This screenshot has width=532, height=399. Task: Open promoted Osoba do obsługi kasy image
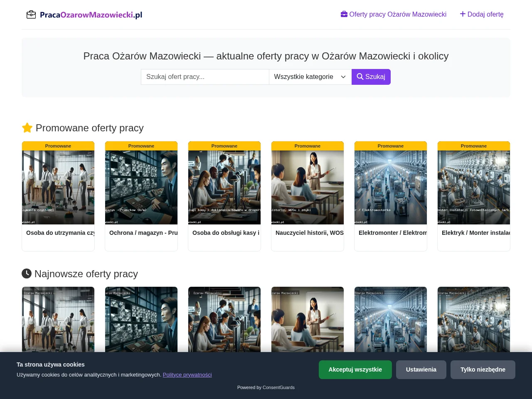point(224,187)
